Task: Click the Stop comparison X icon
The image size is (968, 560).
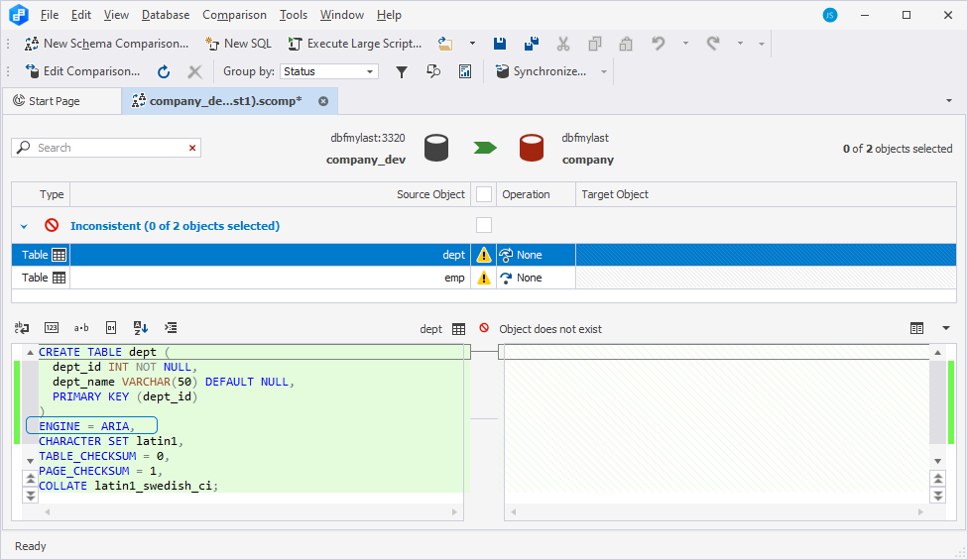Action: point(194,71)
